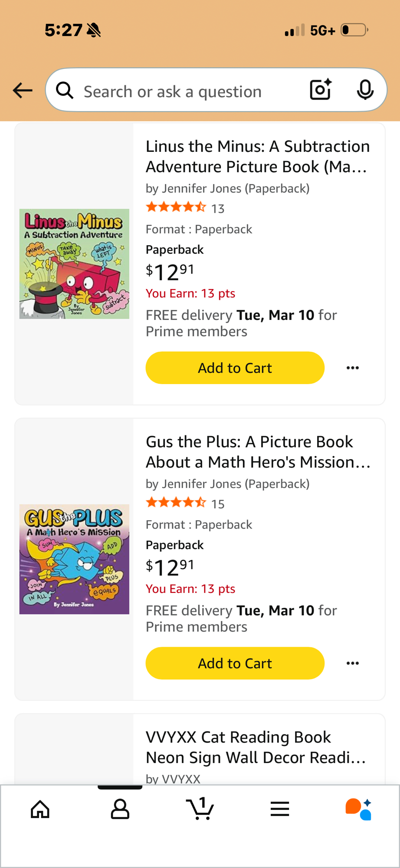Add Gus the Plus to cart
Image resolution: width=400 pixels, height=868 pixels.
pyautogui.click(x=235, y=663)
